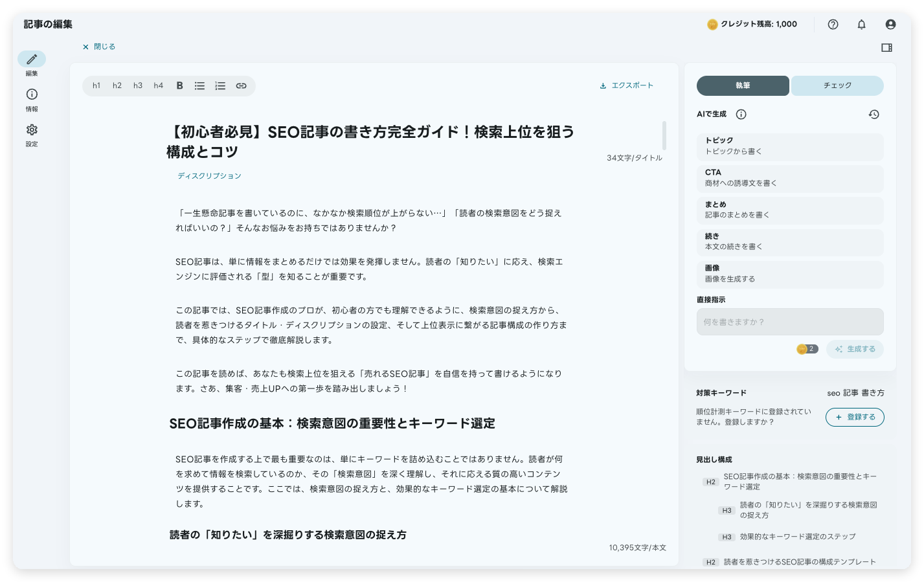Open the 情報 info icon in sidebar
924x582 pixels.
click(x=32, y=95)
